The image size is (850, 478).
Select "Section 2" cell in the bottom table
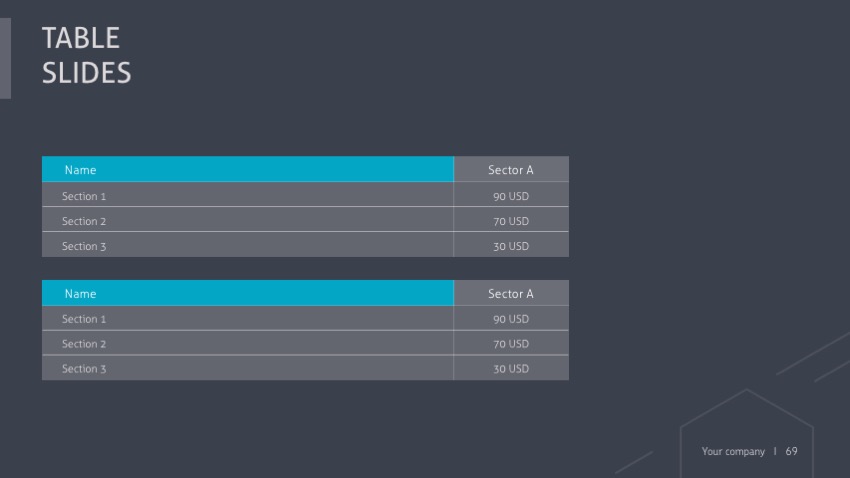(x=84, y=344)
